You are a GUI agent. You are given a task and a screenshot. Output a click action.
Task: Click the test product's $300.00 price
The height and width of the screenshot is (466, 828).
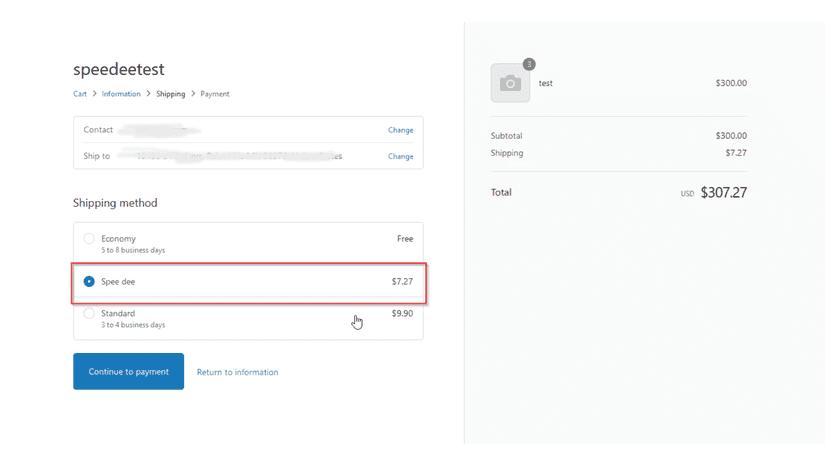[731, 83]
